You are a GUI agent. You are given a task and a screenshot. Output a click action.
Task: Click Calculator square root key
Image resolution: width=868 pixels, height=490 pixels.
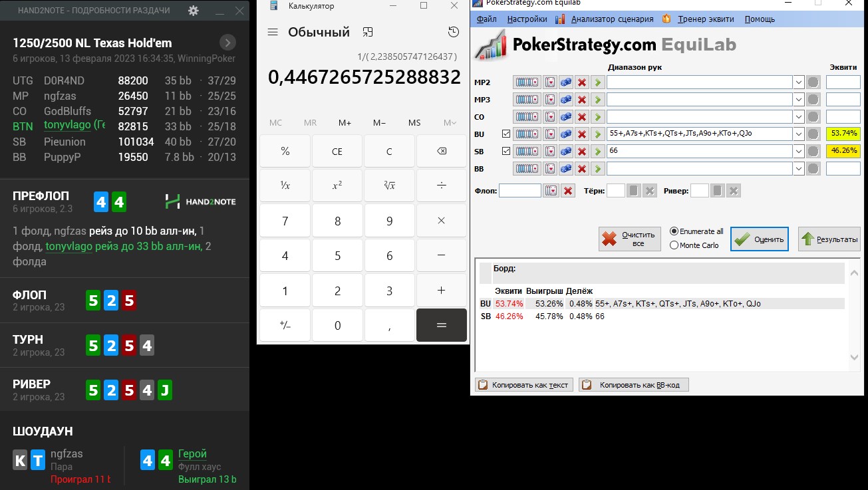click(x=389, y=186)
